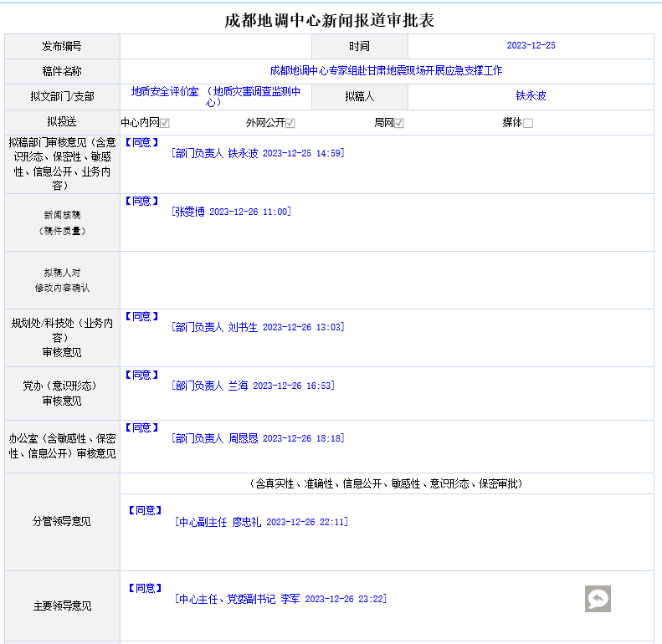Click drafter name 铁永波 in 拟稿人 field
Screen dimensions: 662x644
point(531,96)
